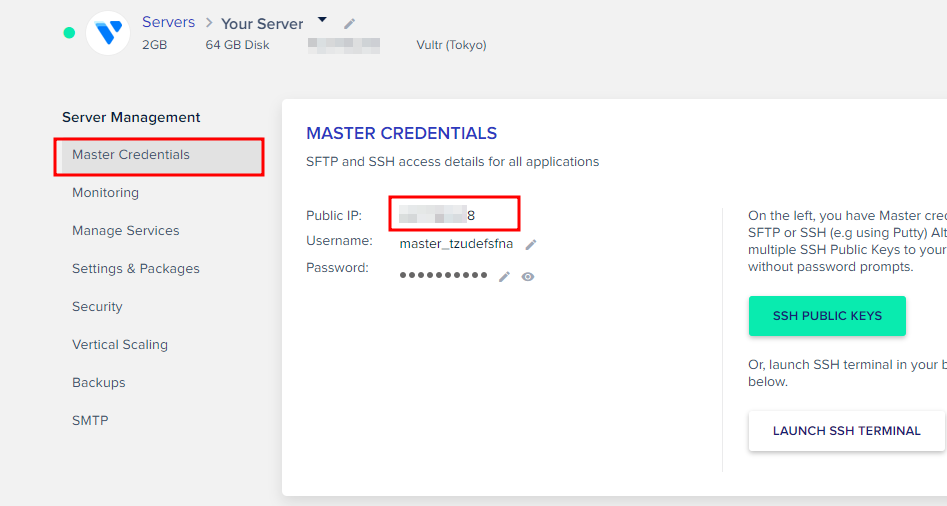Show password using the eye icon
The width and height of the screenshot is (947, 506).
point(528,277)
